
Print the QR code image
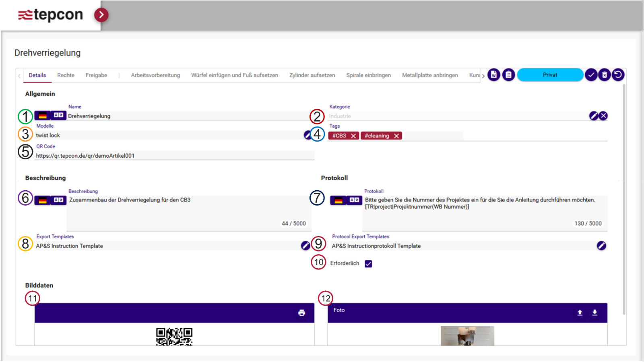301,313
